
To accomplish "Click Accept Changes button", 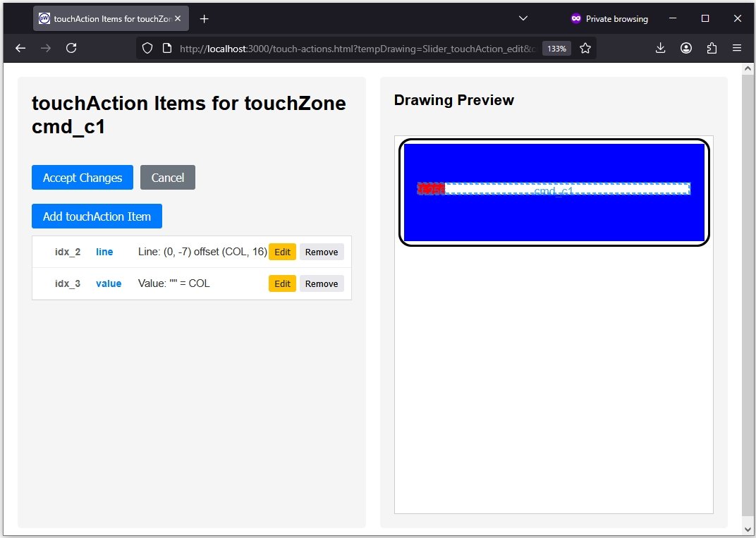I will (x=83, y=178).
